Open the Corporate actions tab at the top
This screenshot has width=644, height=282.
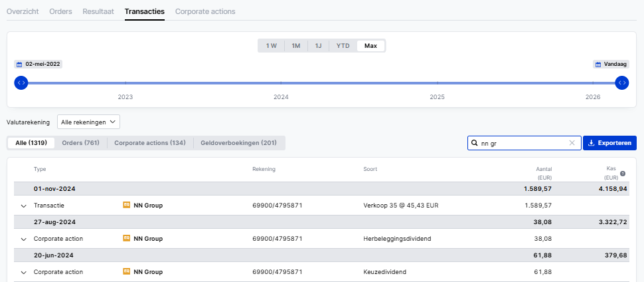(205, 11)
